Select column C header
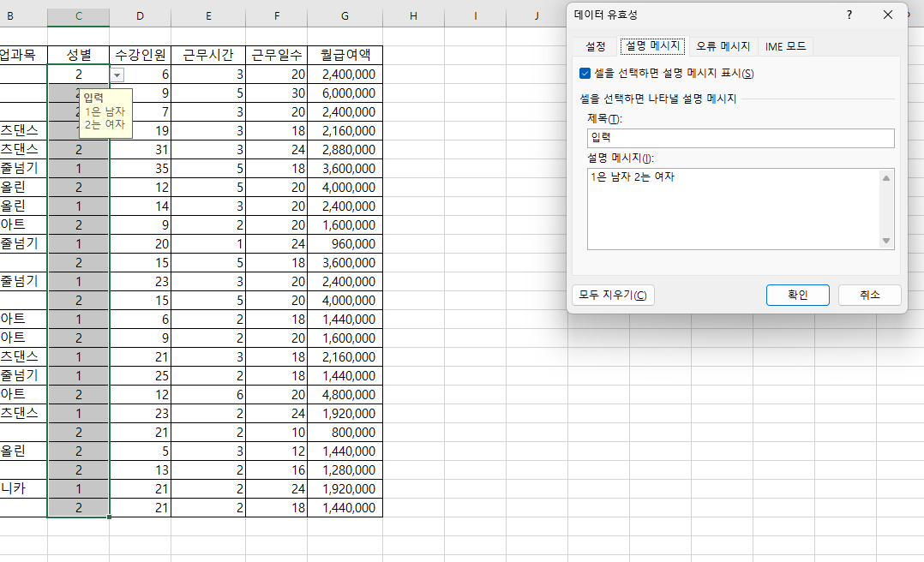The width and height of the screenshot is (924, 562). [x=78, y=16]
